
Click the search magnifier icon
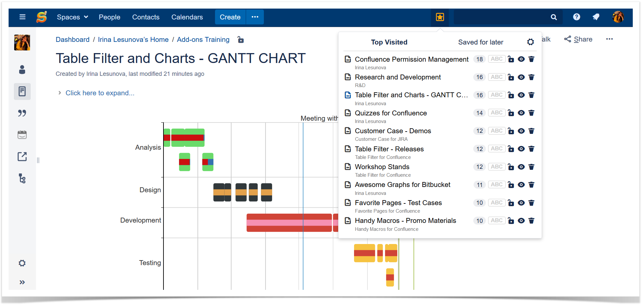coord(554,17)
